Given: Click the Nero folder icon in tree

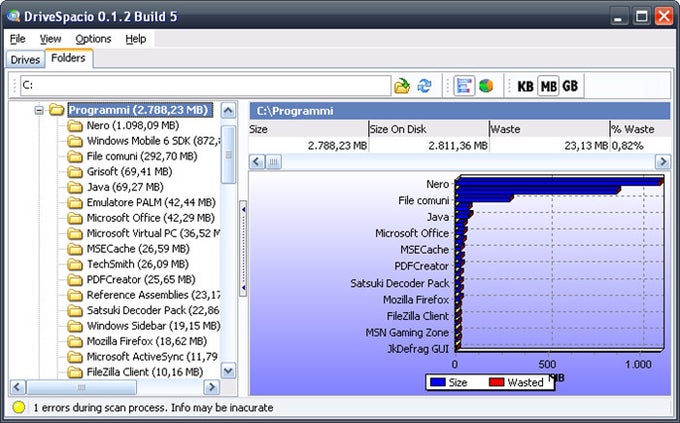Looking at the screenshot, I should click(75, 126).
